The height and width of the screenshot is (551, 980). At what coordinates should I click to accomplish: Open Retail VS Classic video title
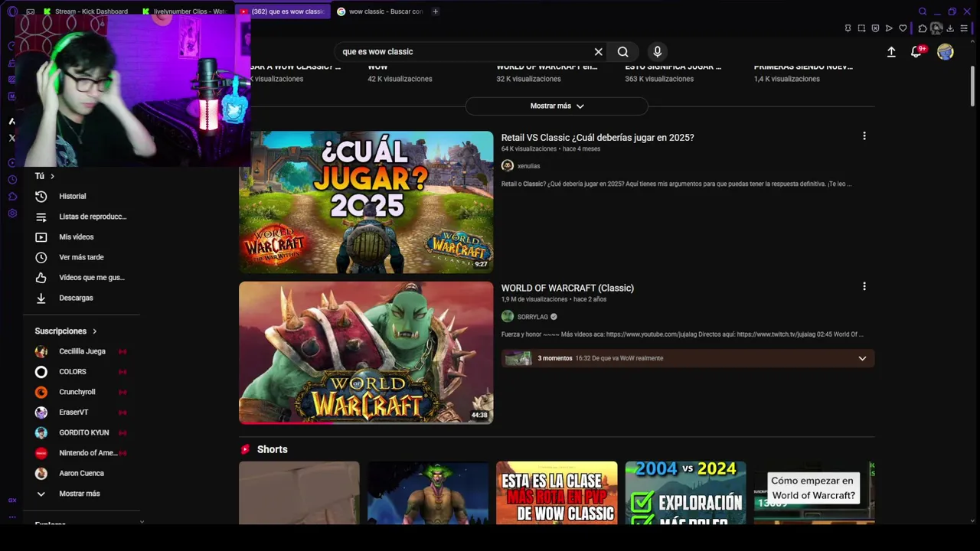pyautogui.click(x=597, y=138)
